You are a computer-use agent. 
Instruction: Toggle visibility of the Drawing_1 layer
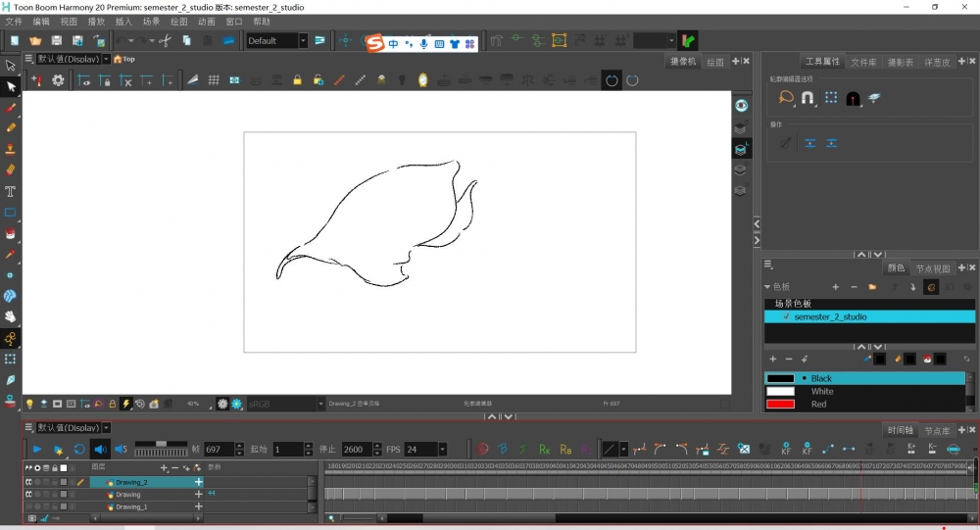(x=28, y=507)
